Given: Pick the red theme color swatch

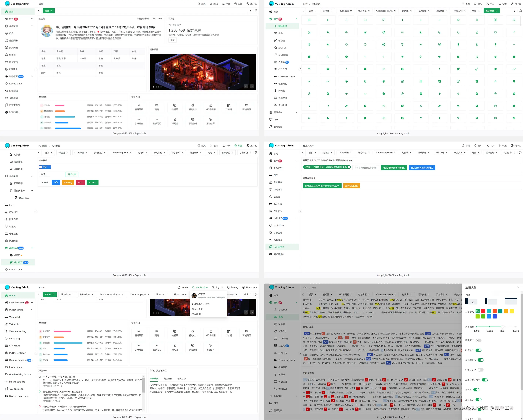Looking at the screenshot, I should click(x=483, y=311).
